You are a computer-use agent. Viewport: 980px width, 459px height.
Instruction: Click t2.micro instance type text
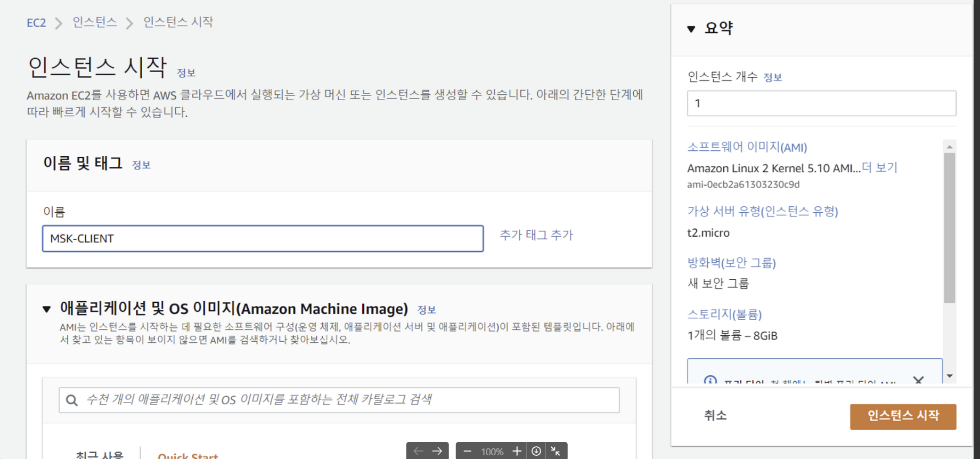708,233
